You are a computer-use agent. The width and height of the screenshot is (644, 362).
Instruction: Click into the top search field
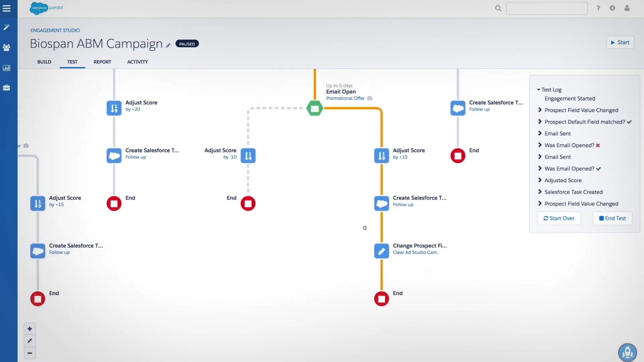point(547,8)
